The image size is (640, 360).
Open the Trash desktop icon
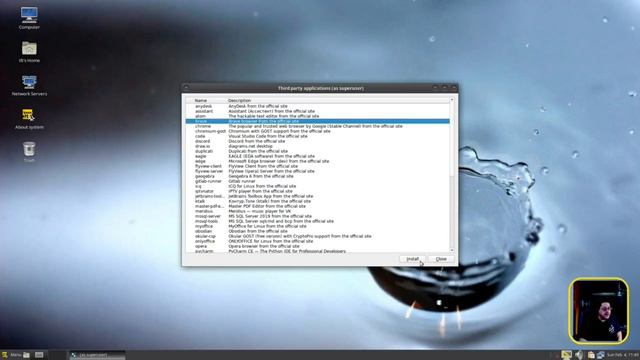coord(29,152)
